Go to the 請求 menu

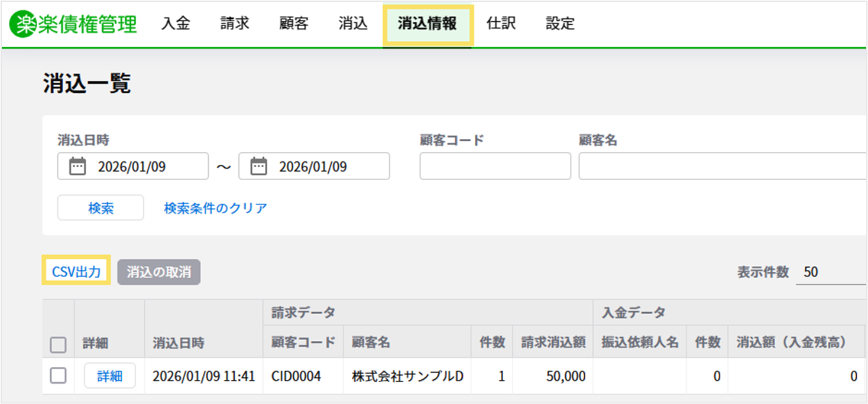coord(235,24)
